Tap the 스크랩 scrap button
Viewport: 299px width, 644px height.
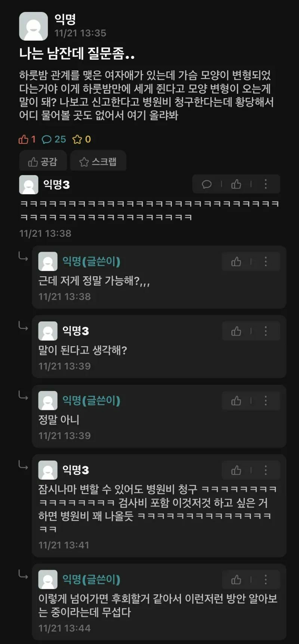coord(98,162)
